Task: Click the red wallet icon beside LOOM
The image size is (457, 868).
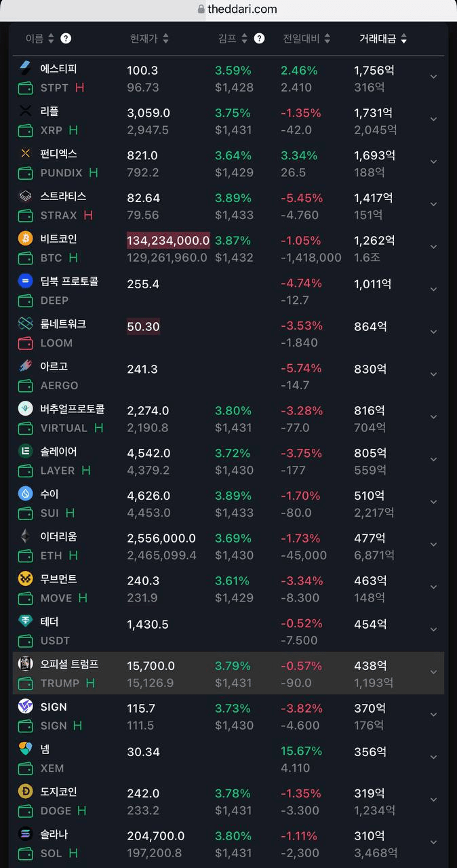Action: click(25, 343)
